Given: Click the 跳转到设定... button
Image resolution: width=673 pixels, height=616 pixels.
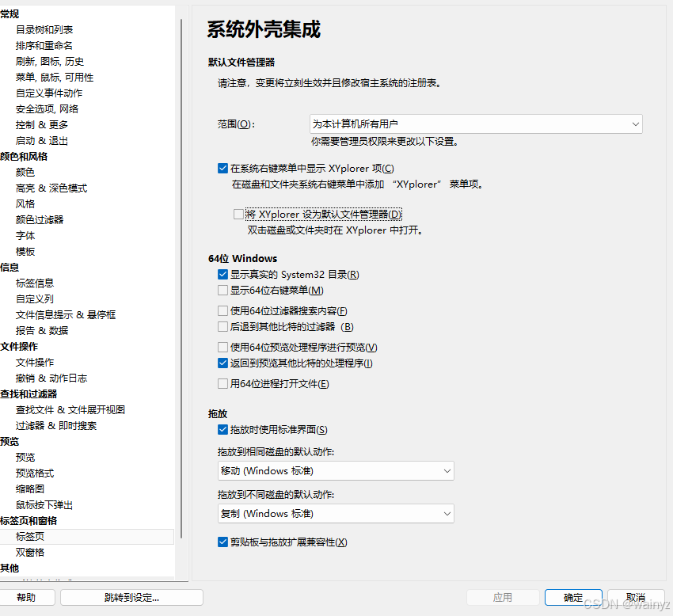Looking at the screenshot, I should (131, 598).
